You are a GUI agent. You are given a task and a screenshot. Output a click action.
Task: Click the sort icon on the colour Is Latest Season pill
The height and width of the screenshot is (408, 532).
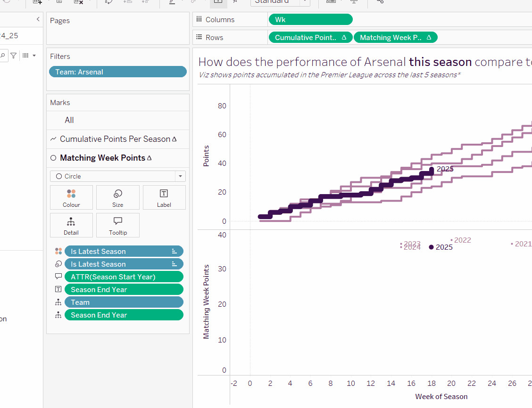coord(175,252)
